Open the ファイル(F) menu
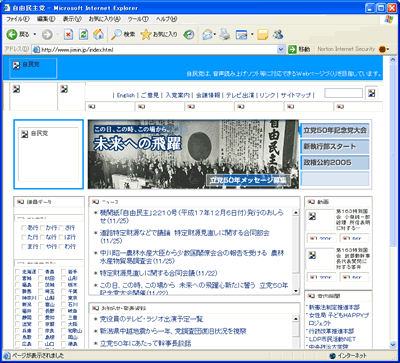400x363 pixels. [18, 19]
